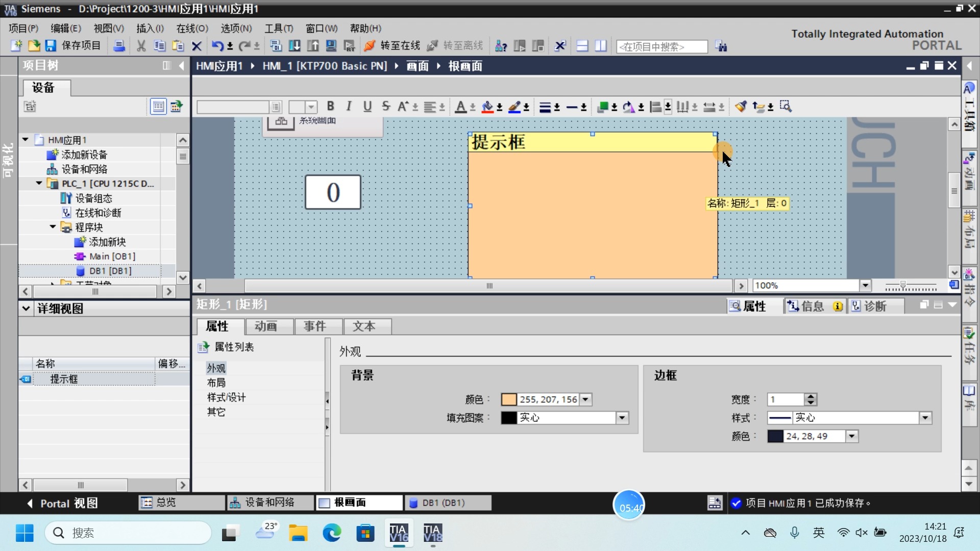The width and height of the screenshot is (980, 551).
Task: Click the Underline formatting icon
Action: click(367, 106)
